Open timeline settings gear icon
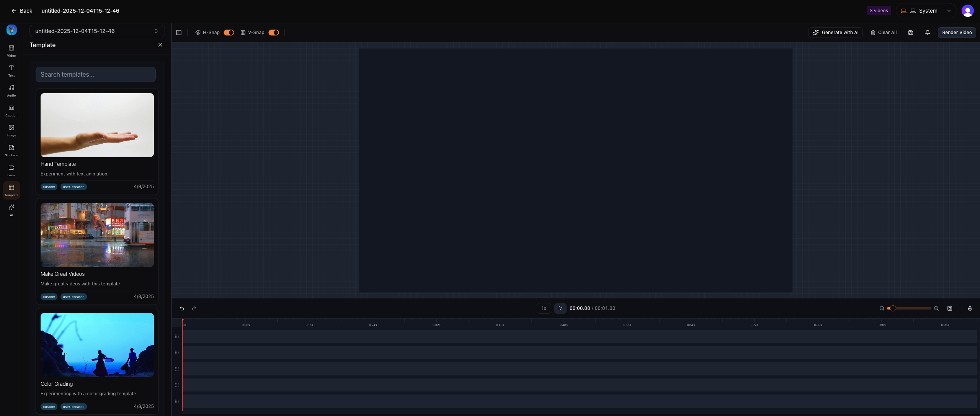The width and height of the screenshot is (980, 416). click(970, 308)
